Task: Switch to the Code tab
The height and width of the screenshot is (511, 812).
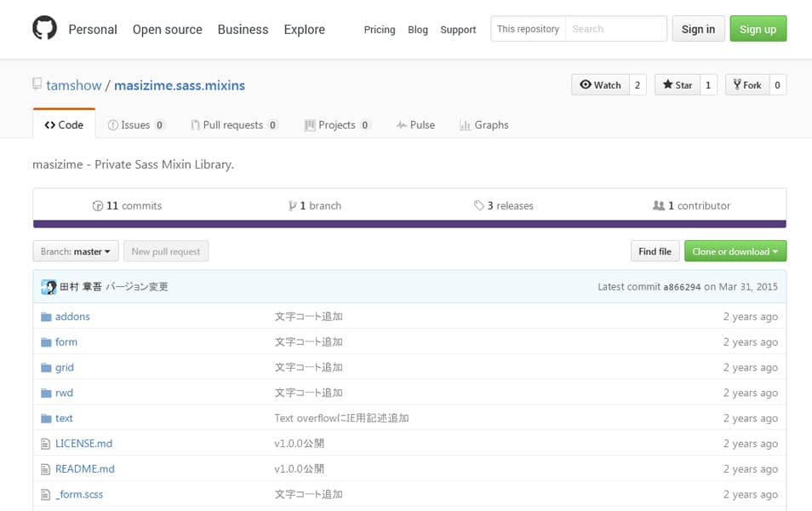Action: point(64,125)
